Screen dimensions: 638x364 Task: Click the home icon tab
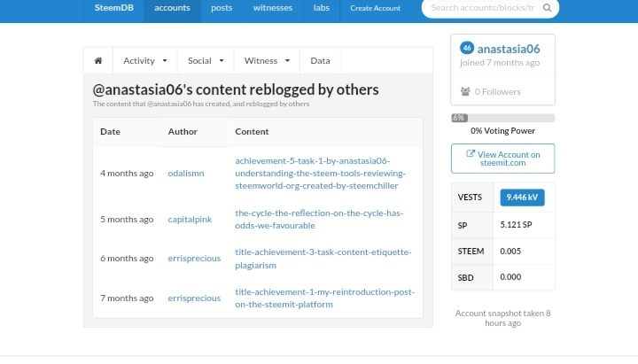pos(98,60)
